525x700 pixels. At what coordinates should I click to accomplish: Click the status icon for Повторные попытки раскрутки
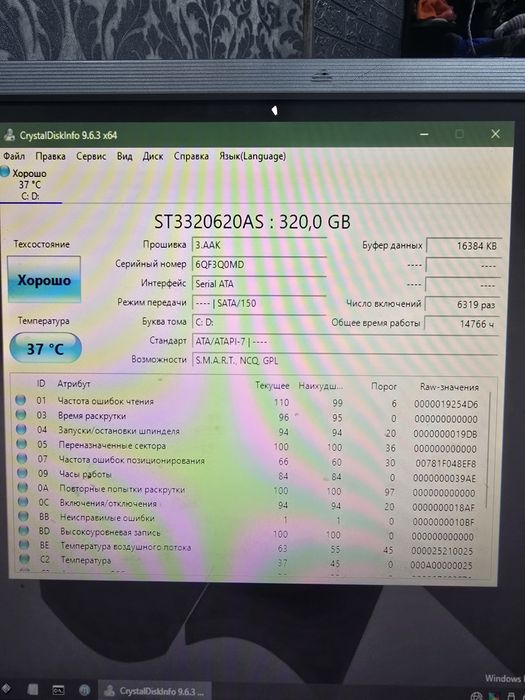tap(23, 488)
